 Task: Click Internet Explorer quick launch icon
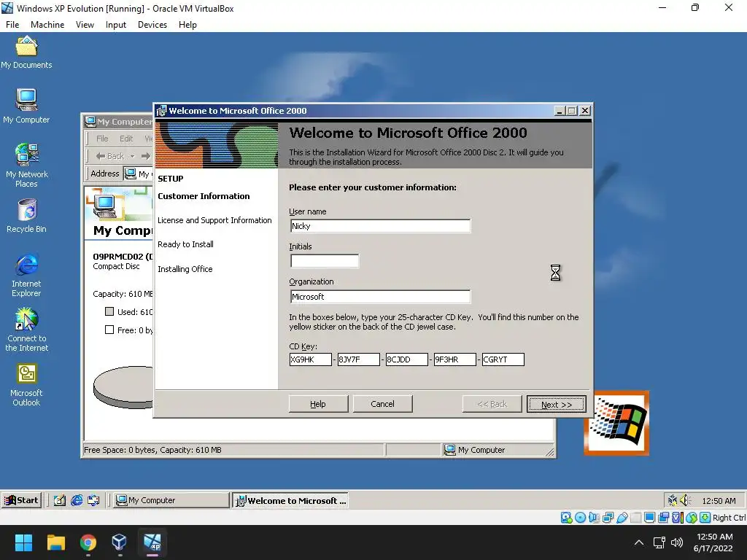point(76,500)
